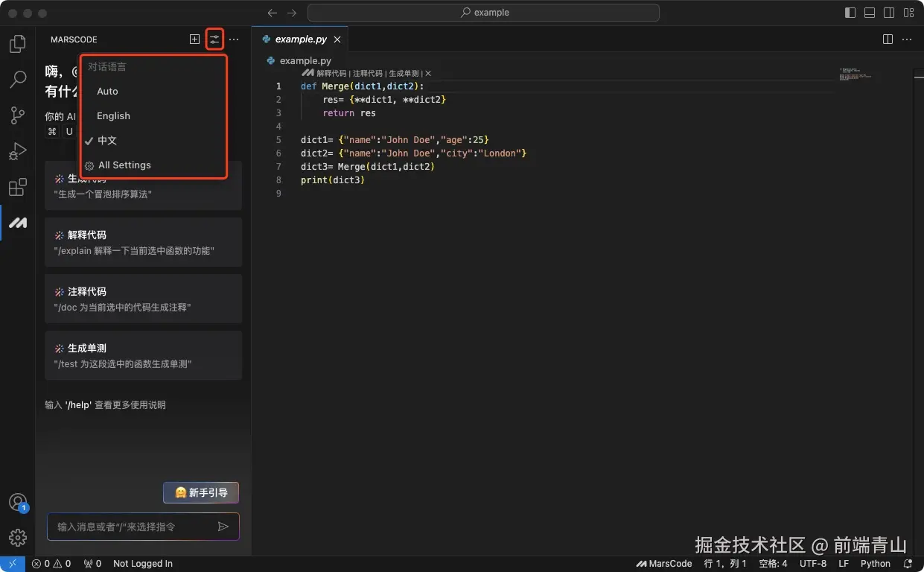
Task: Open Source Control view icon
Action: coord(18,115)
